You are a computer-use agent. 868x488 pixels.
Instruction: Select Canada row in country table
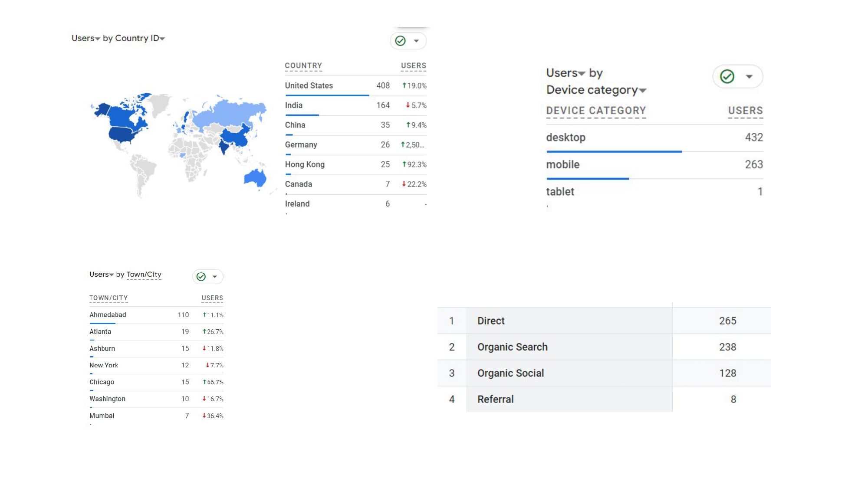point(356,184)
